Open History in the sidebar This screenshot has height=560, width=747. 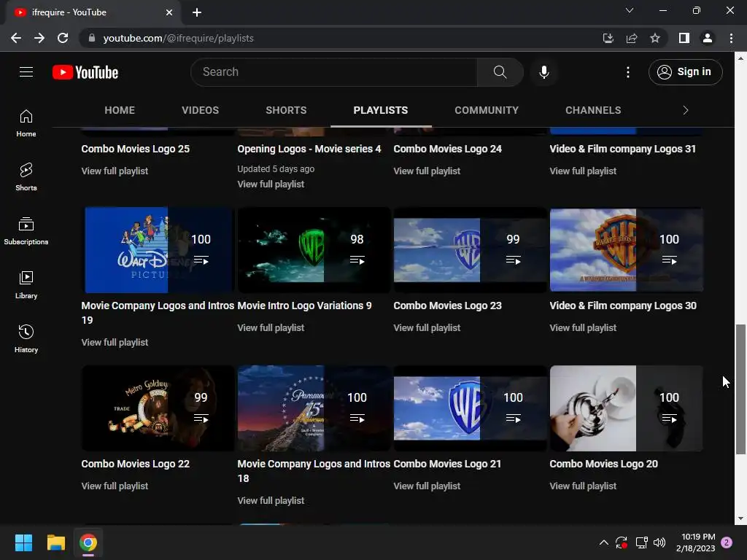point(26,338)
